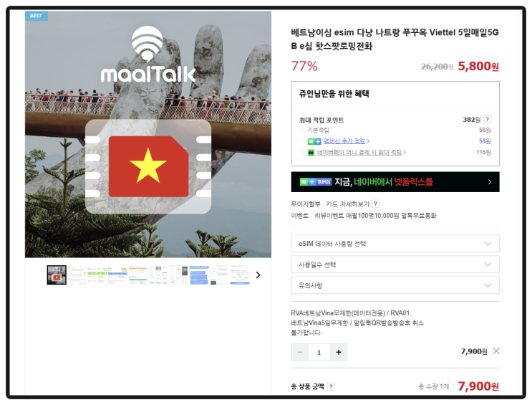
Task: Open help icon next to 카드 자세히보기
Action: pyautogui.click(x=375, y=204)
